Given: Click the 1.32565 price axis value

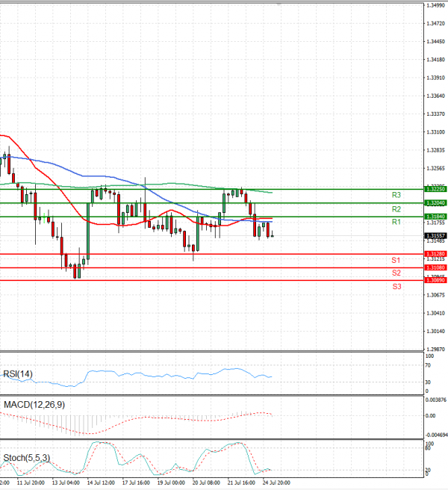Looking at the screenshot, I should 435,168.
